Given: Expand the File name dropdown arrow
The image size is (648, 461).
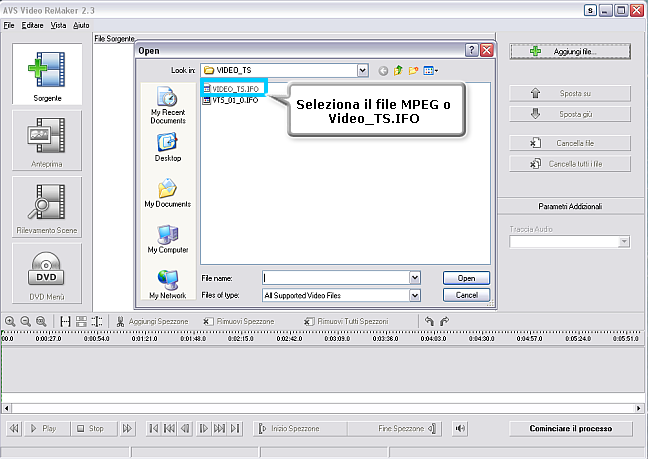Looking at the screenshot, I should pos(415,278).
